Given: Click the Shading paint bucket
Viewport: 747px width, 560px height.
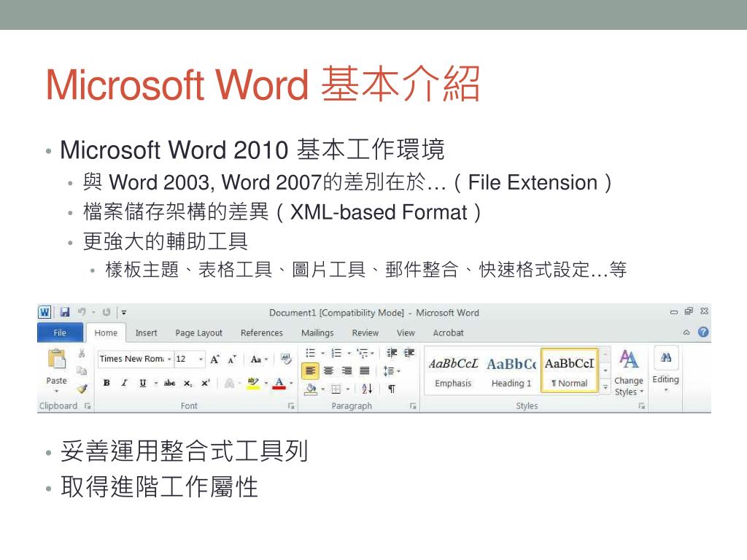Looking at the screenshot, I should pos(311,389).
